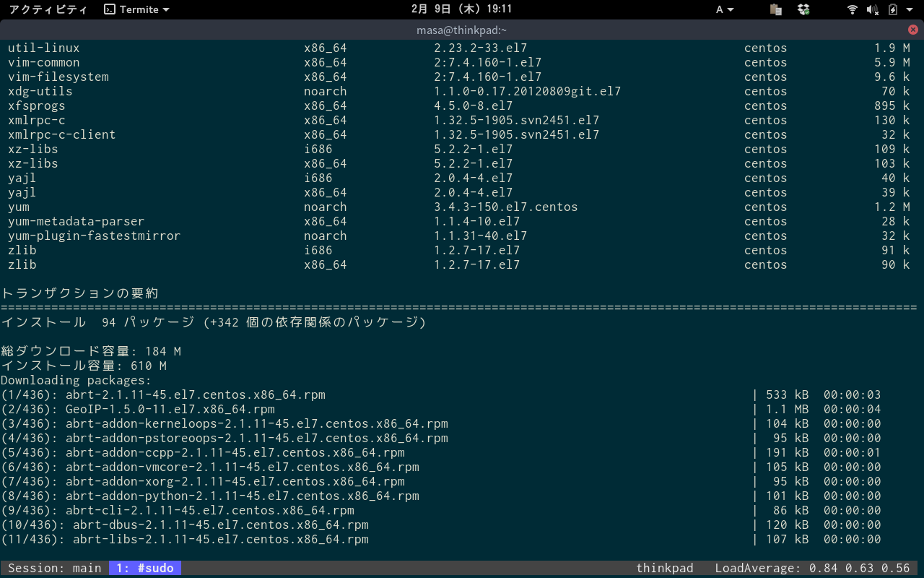The height and width of the screenshot is (578, 924).
Task: Click the 'Downloading packages:' line
Action: [76, 380]
